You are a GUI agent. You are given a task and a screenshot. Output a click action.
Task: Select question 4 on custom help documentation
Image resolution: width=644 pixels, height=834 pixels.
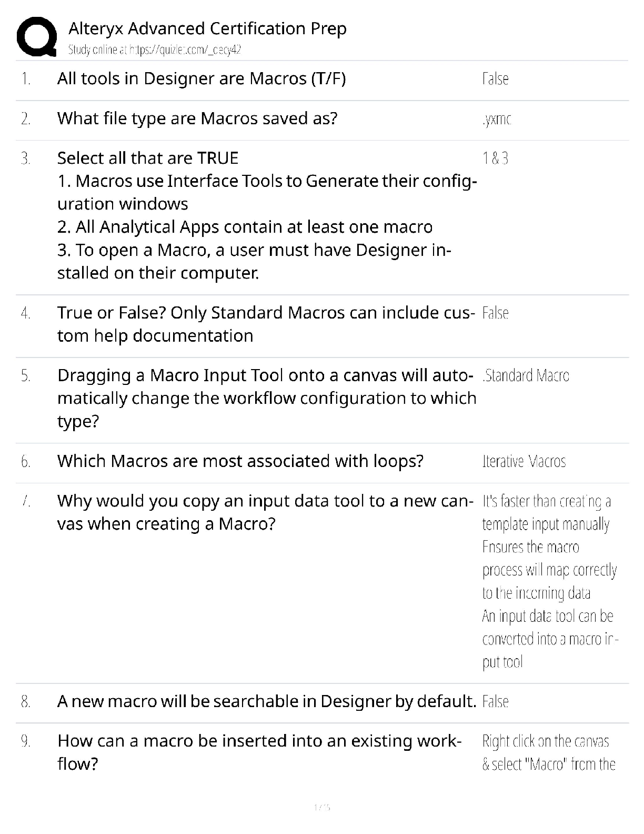pos(266,324)
